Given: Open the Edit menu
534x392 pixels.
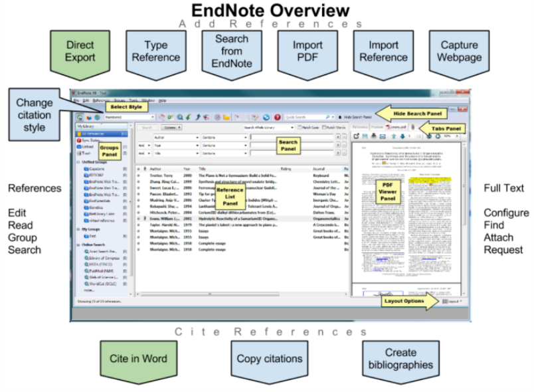Looking at the screenshot, I should (x=86, y=100).
